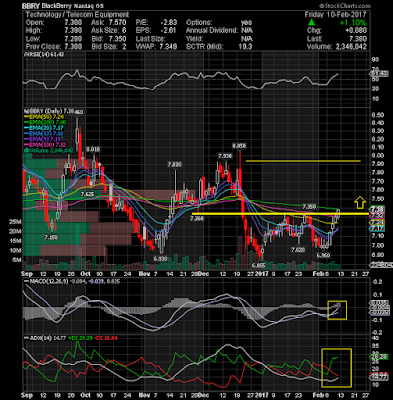Click the Prev Close value
This screenshot has height=400, width=393.
tap(72, 47)
